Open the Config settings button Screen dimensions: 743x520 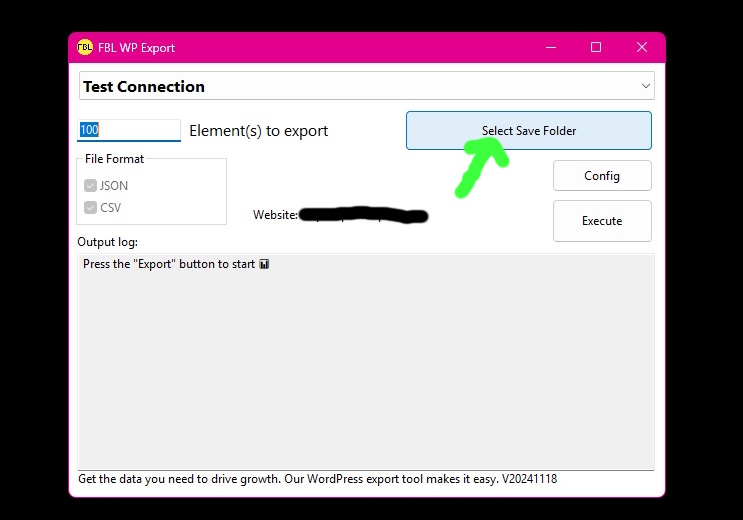602,176
